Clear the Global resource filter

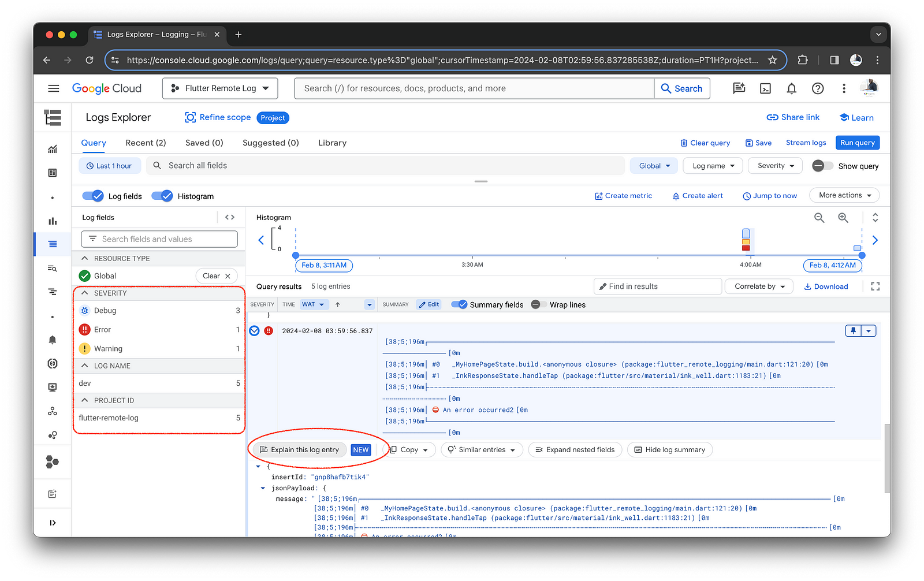coord(217,276)
